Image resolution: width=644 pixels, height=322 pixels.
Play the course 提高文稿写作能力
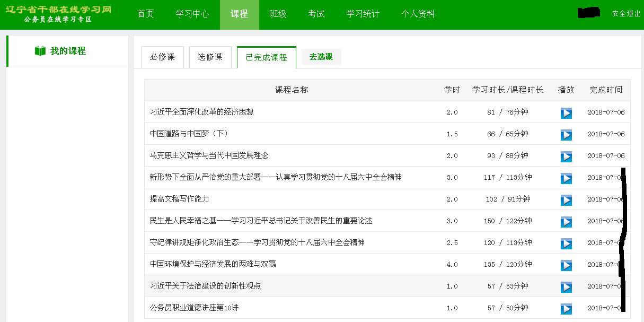tap(566, 200)
